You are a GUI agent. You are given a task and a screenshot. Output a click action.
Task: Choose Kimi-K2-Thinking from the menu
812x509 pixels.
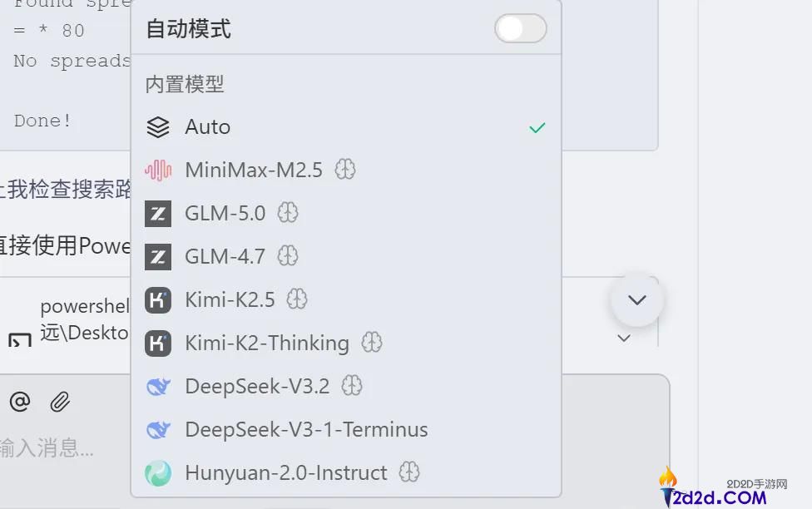point(266,343)
